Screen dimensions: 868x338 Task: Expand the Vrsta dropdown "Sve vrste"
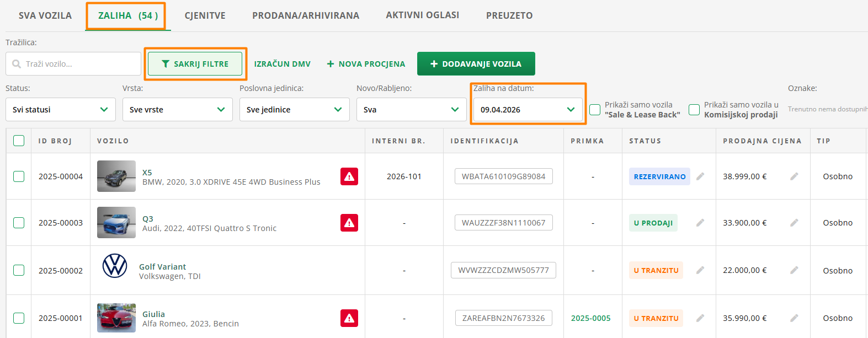click(x=178, y=110)
